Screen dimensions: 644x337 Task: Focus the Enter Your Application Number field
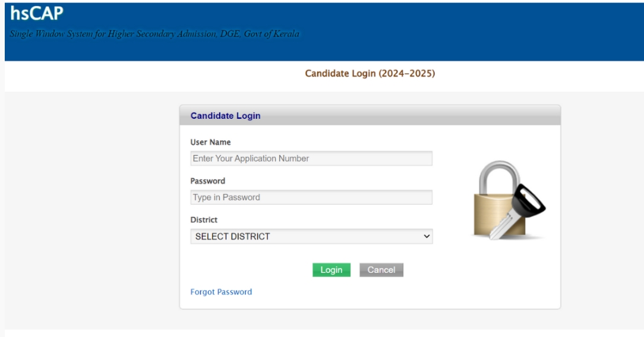[311, 158]
